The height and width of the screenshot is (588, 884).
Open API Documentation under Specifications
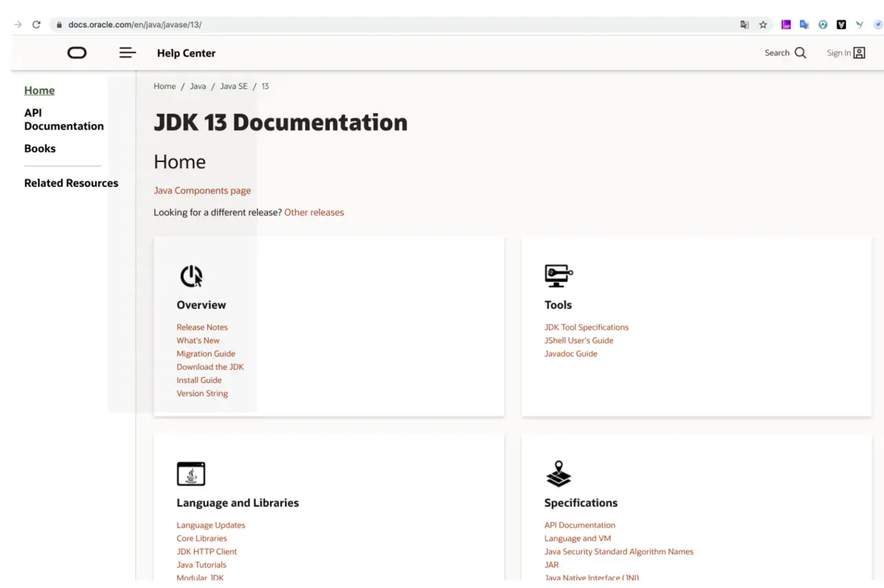[x=580, y=525]
